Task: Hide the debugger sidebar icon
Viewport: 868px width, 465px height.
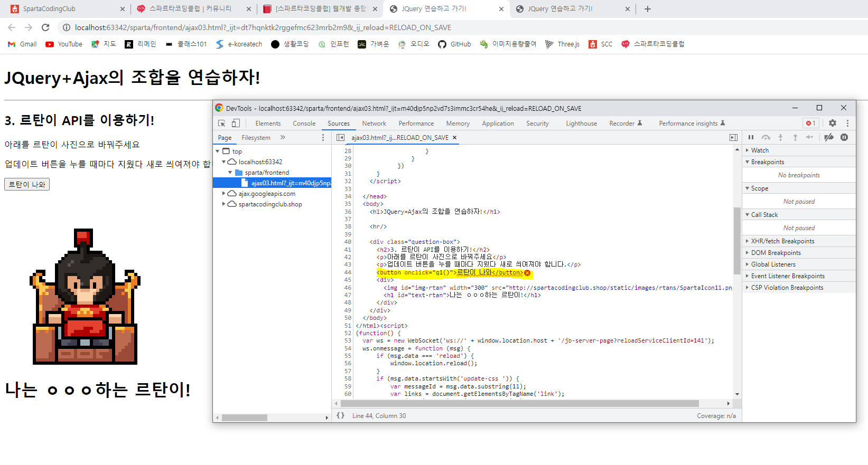Action: pyautogui.click(x=733, y=137)
